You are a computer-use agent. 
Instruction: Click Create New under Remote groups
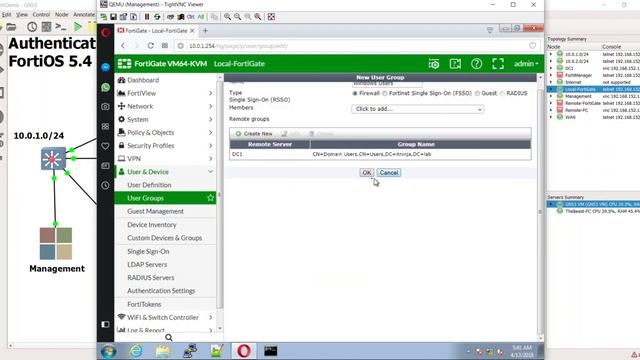(253, 133)
